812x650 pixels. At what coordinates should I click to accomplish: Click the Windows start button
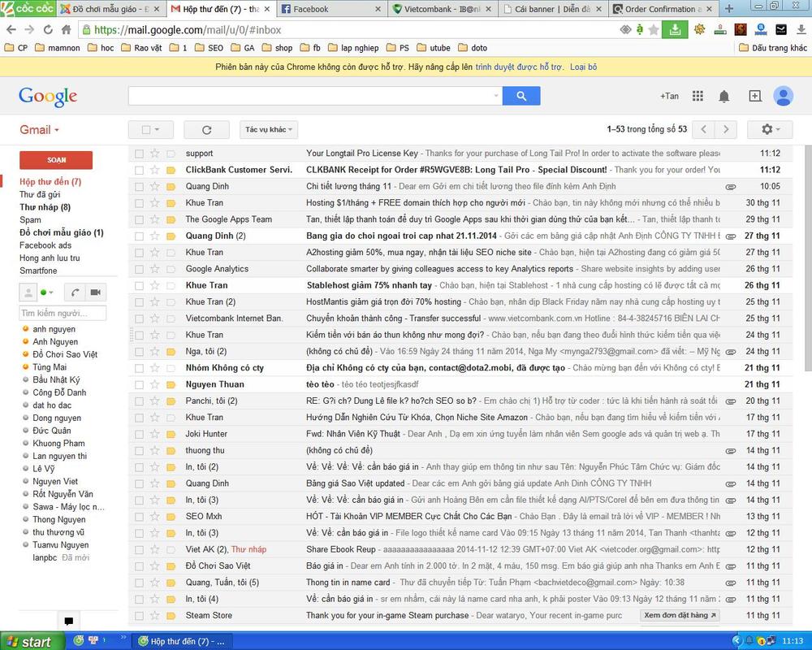tap(32, 641)
